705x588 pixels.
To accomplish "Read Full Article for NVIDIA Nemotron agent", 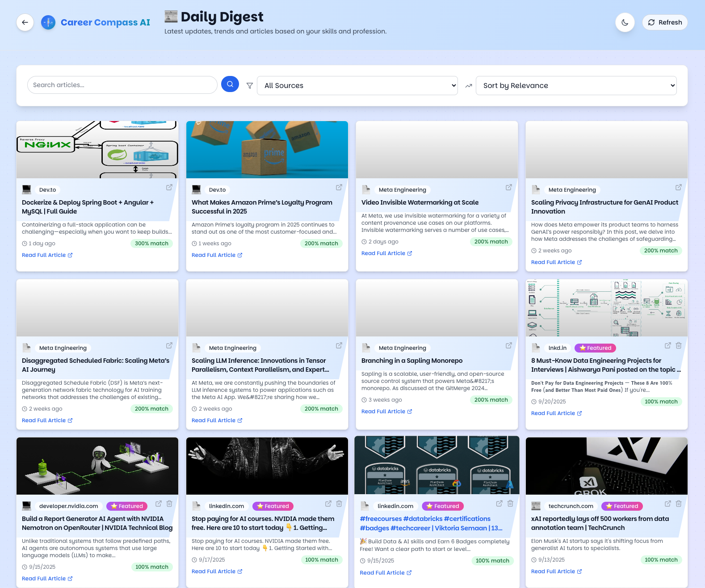I will pos(47,579).
